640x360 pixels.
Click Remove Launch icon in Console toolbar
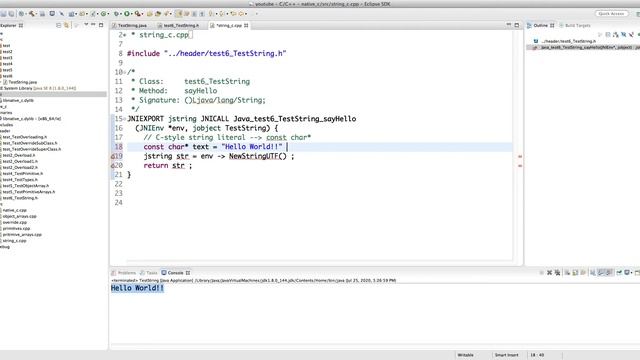549,273
